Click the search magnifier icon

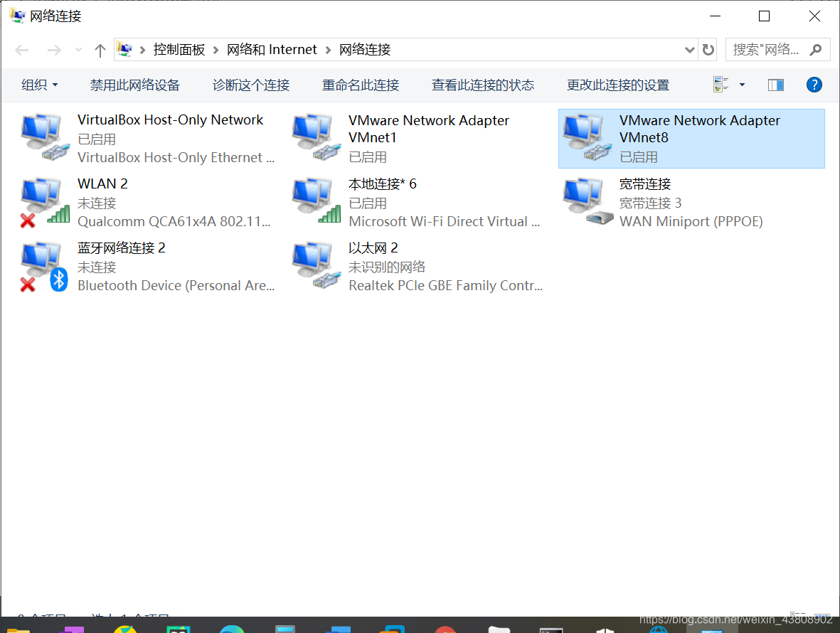click(x=816, y=50)
